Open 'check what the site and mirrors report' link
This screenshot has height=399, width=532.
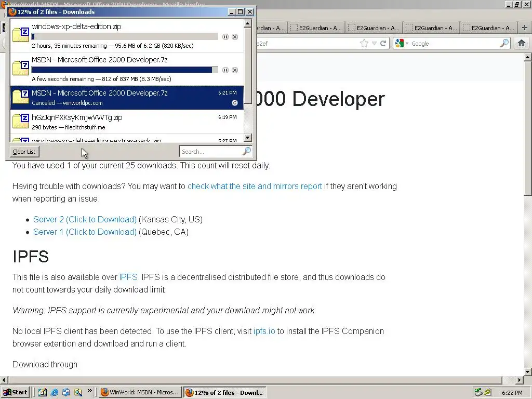click(x=255, y=187)
